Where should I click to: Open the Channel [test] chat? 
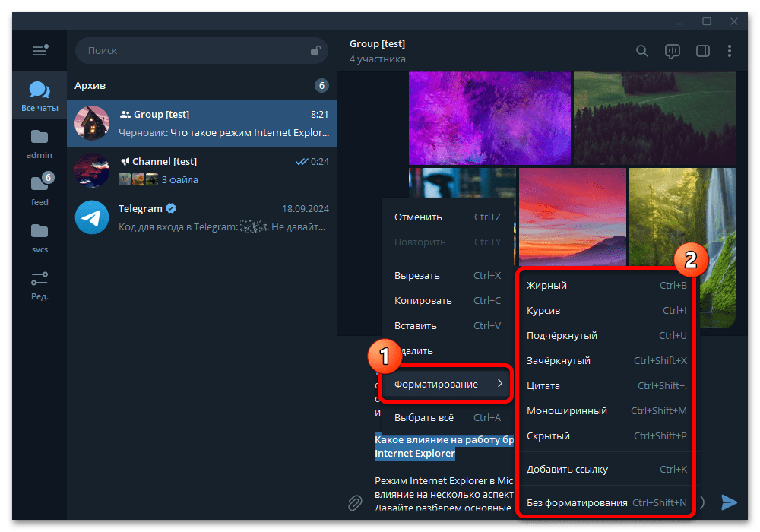point(201,170)
